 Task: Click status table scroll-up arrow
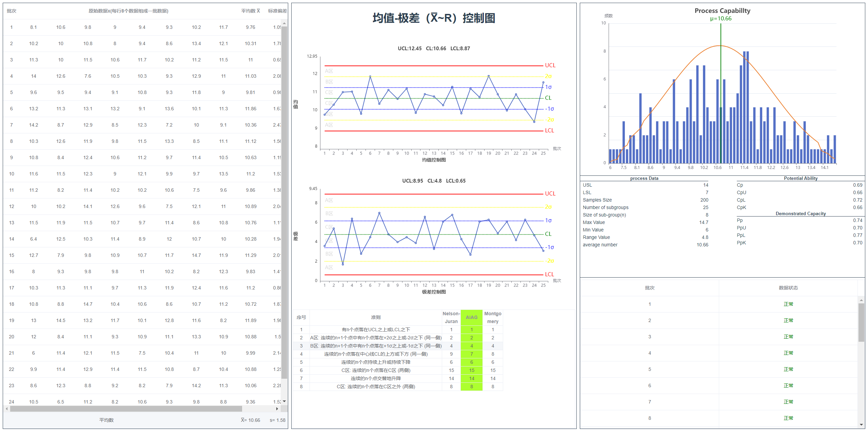tap(861, 301)
